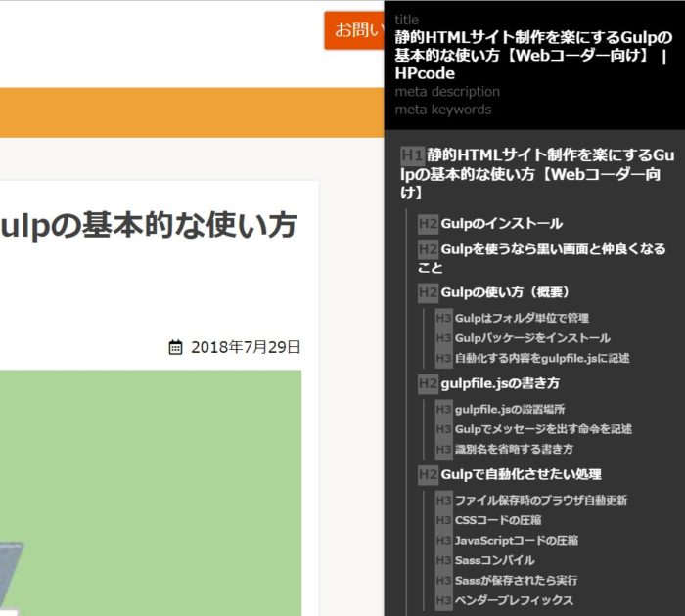This screenshot has height=616, width=685.
Task: Go to Gulpはフォルダ単位で管理 heading
Action: 522,318
